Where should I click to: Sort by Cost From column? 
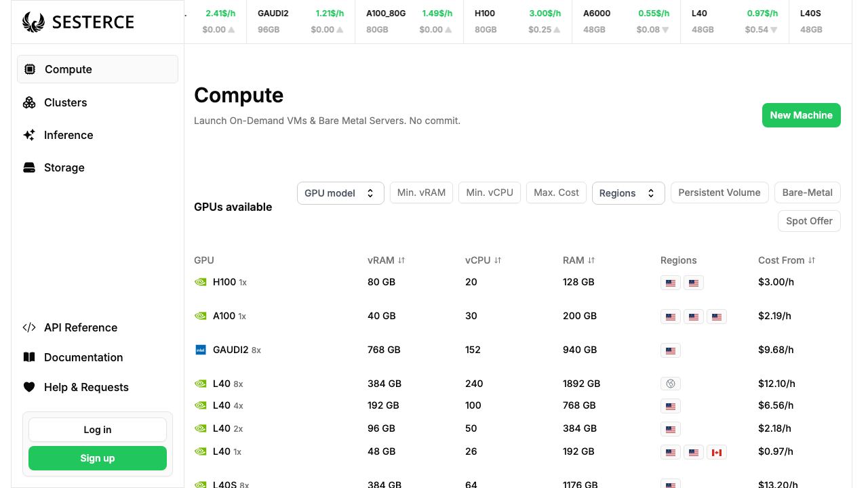coord(787,260)
